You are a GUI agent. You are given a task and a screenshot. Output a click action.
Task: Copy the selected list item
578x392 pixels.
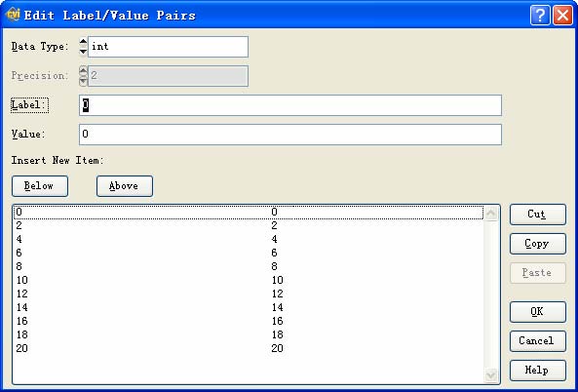538,244
